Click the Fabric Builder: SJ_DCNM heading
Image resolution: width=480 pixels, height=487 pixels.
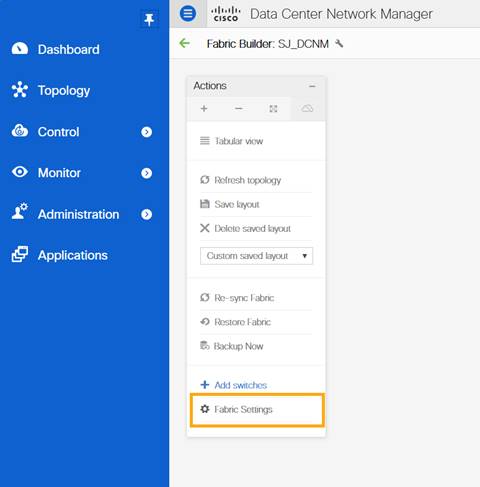268,44
